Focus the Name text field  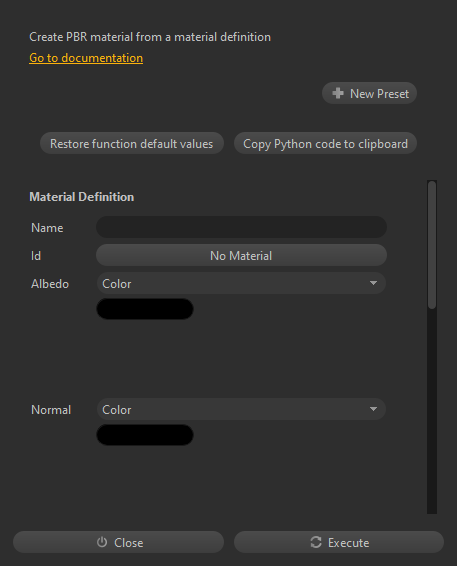tap(241, 227)
